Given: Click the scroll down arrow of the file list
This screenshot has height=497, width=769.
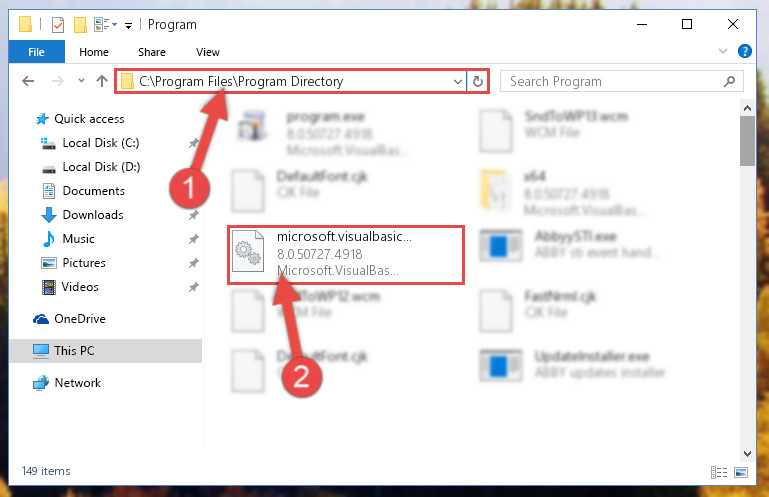Looking at the screenshot, I should click(x=747, y=454).
